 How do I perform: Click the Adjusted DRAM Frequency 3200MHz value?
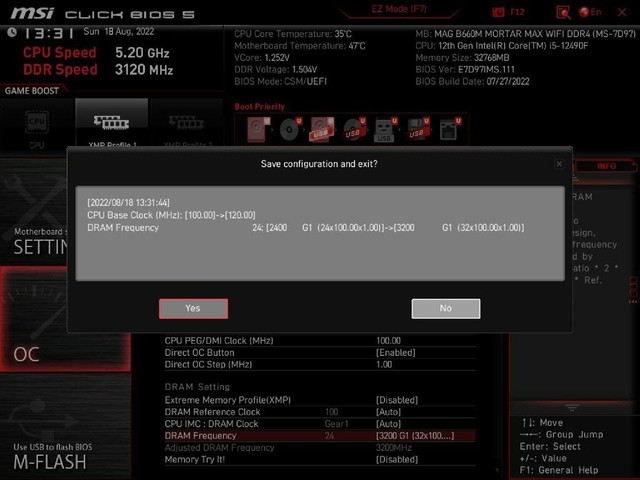tap(393, 448)
